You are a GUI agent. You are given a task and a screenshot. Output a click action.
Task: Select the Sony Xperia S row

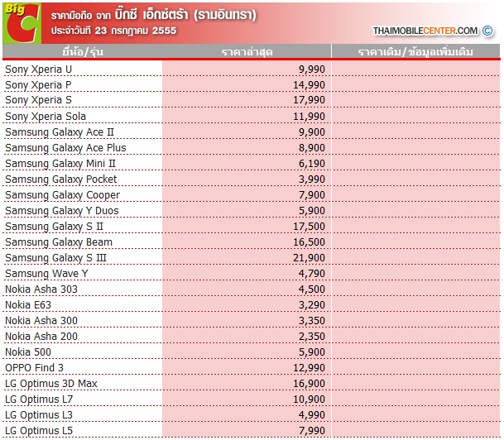click(252, 100)
